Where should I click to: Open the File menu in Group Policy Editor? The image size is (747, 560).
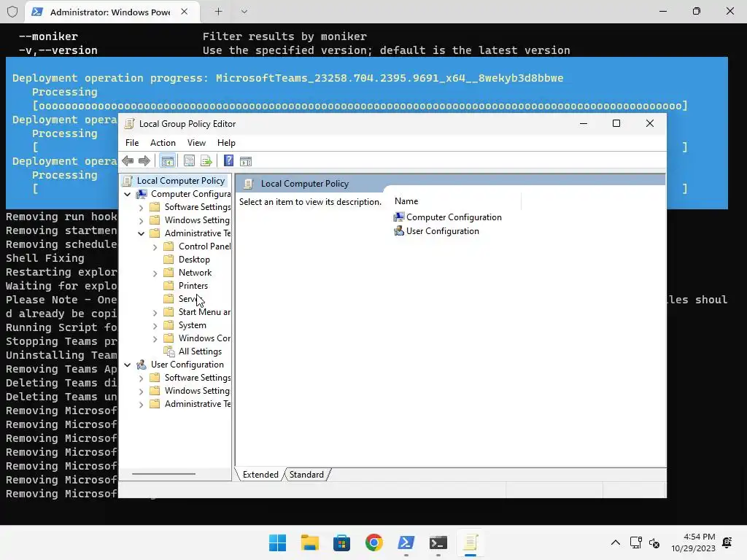click(132, 143)
